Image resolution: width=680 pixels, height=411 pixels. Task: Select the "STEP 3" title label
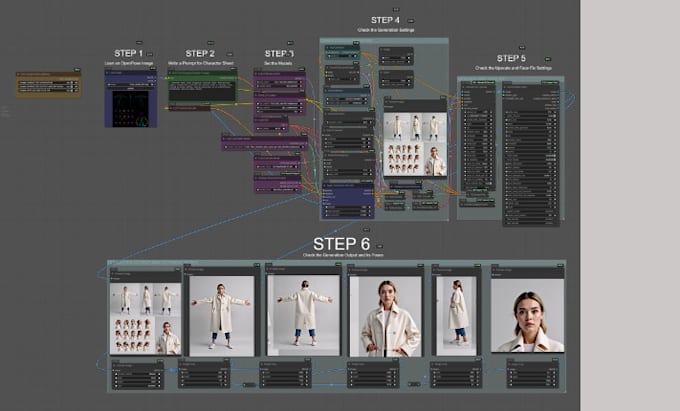[279, 53]
